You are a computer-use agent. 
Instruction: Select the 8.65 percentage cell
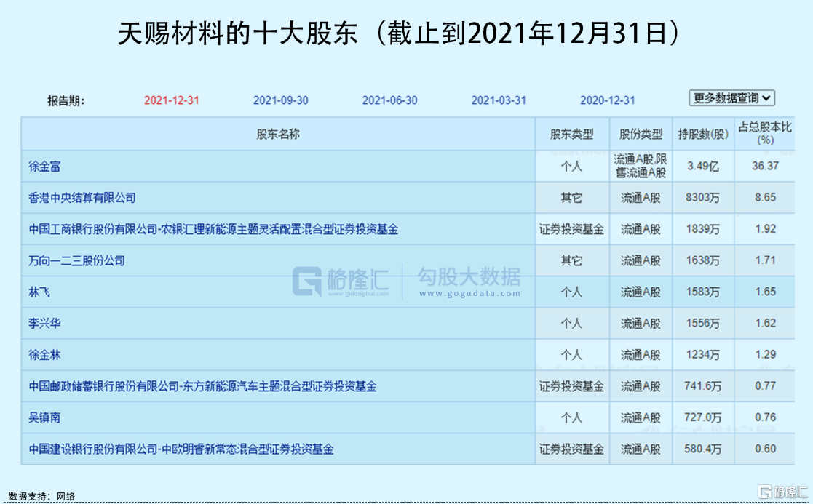coord(765,198)
